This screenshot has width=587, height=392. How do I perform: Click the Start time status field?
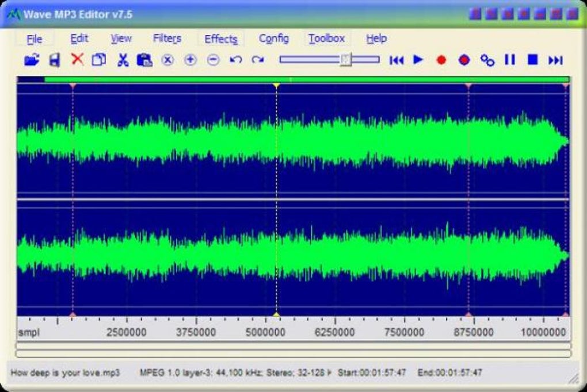(x=372, y=372)
